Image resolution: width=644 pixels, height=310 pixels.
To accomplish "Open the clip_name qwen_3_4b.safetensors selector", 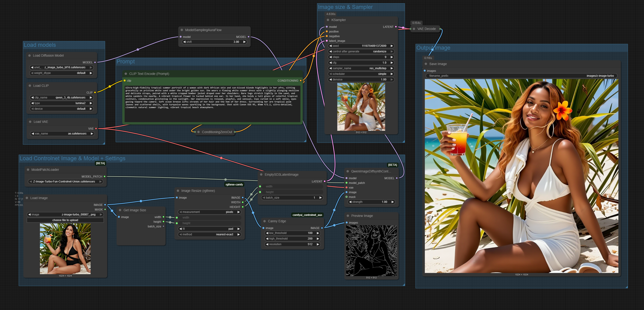I will [61, 98].
